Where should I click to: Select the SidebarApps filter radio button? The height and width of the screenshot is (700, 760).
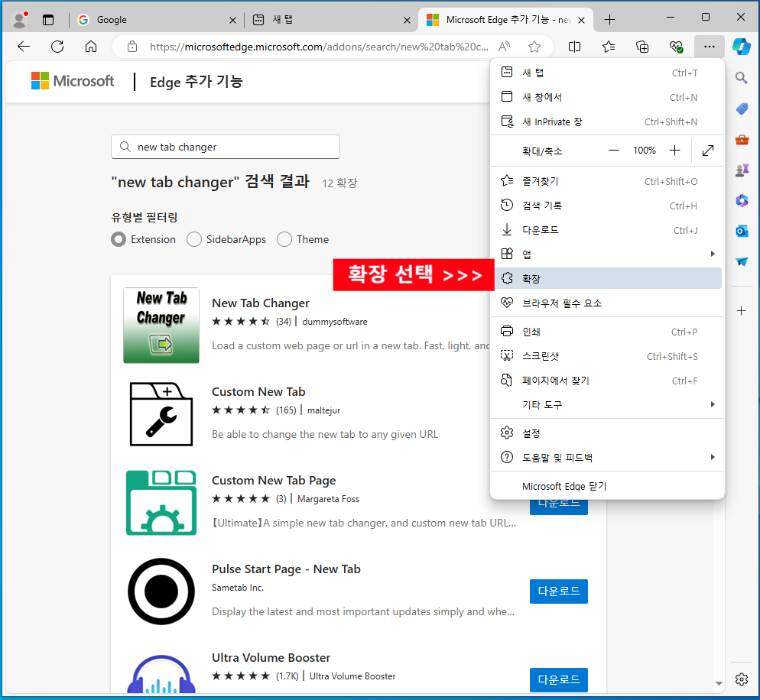194,239
